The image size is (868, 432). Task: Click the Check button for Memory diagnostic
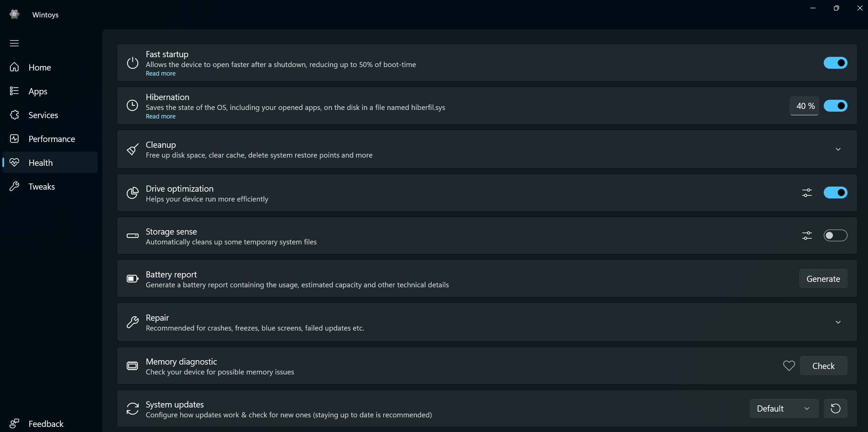823,366
